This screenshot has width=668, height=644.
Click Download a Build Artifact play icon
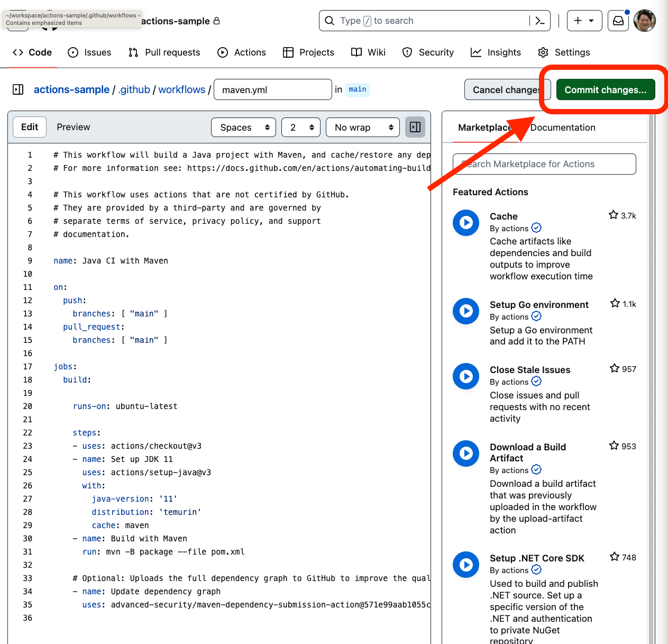[466, 453]
